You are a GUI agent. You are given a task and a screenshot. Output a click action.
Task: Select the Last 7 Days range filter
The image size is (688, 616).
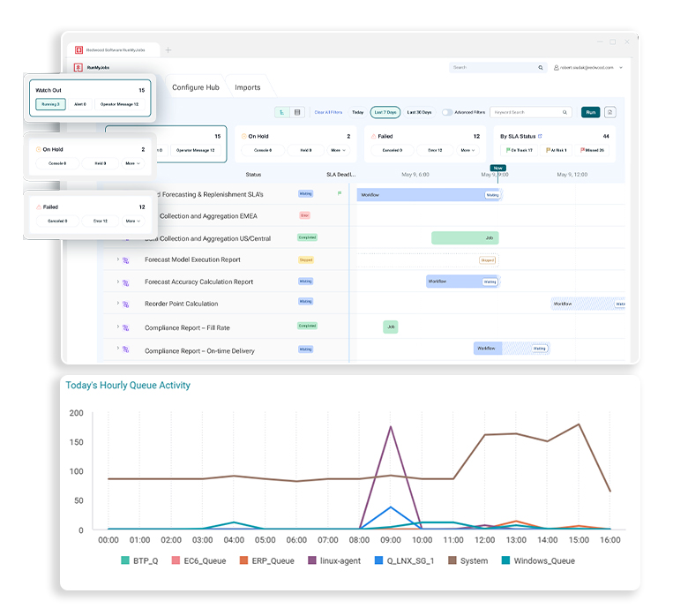385,112
